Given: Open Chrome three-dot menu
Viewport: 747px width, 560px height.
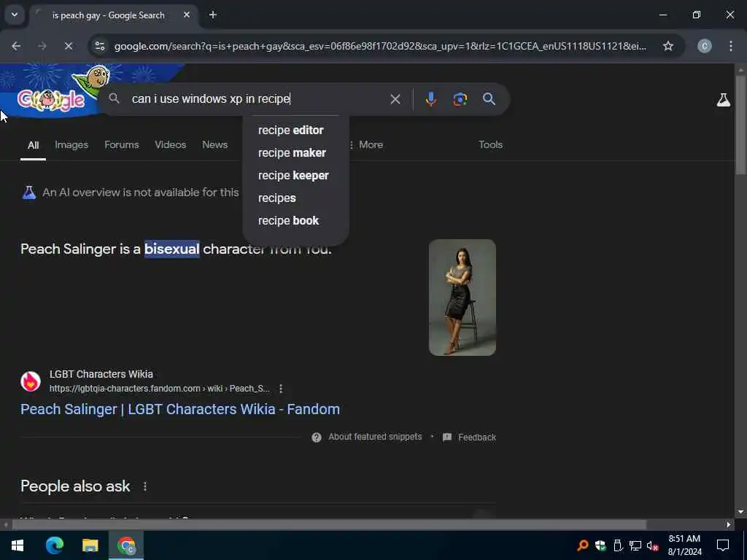Looking at the screenshot, I should (731, 46).
